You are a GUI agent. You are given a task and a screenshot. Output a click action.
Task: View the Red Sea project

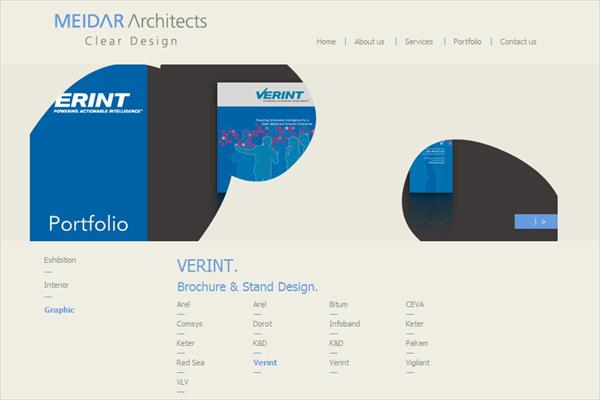click(190, 362)
